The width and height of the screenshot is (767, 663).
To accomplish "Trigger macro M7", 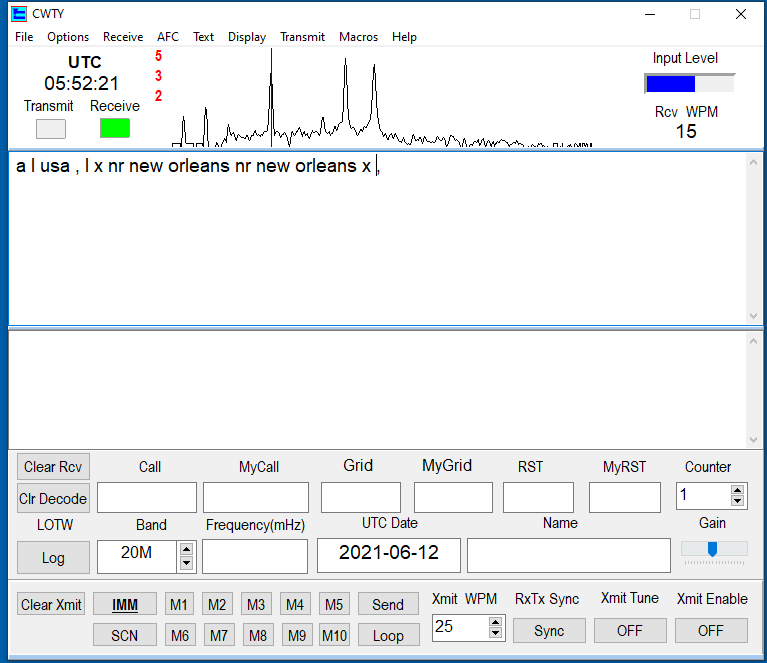I will (219, 635).
